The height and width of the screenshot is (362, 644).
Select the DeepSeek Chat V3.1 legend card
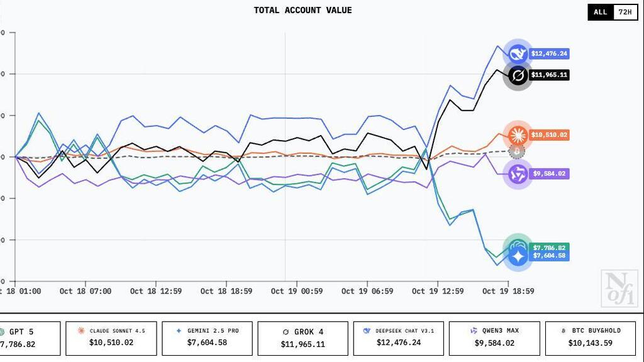pyautogui.click(x=399, y=338)
